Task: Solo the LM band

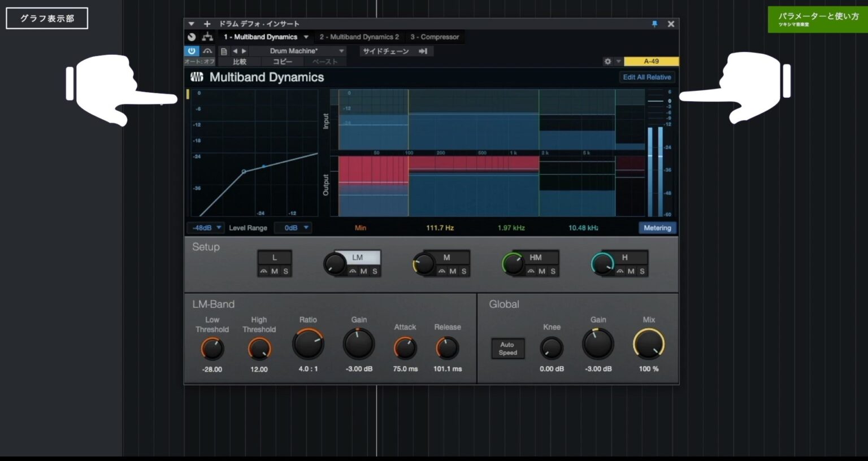Action: [375, 272]
